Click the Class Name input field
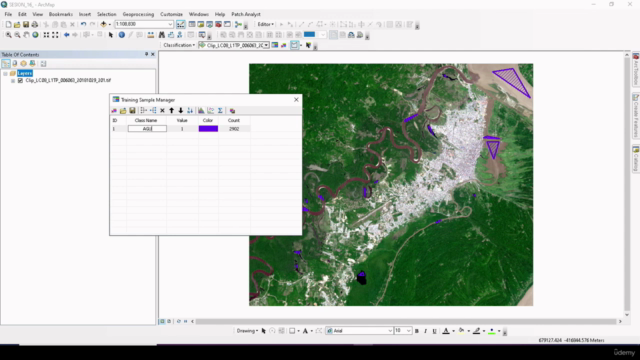The image size is (640, 360). tap(147, 129)
